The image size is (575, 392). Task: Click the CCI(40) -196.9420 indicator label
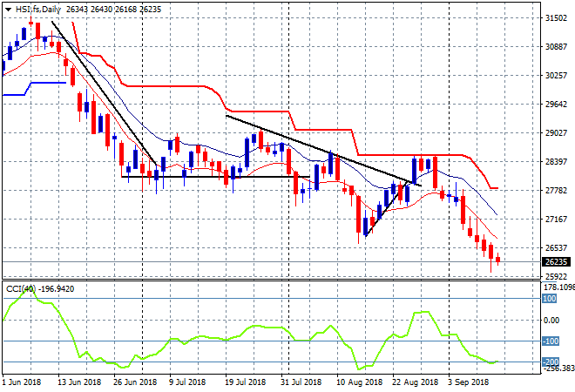40,289
